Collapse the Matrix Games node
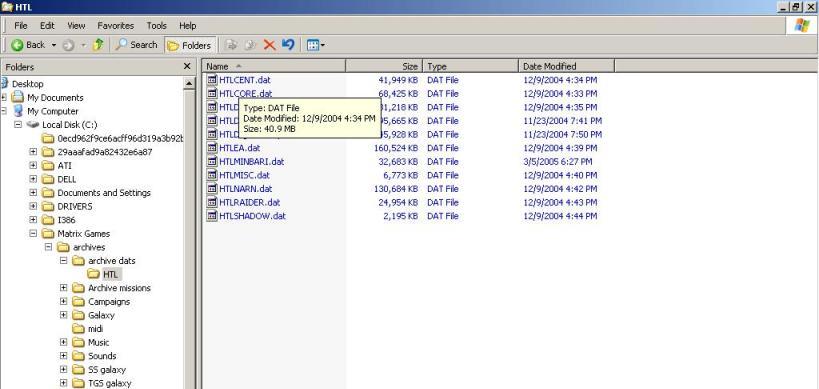 pos(33,233)
